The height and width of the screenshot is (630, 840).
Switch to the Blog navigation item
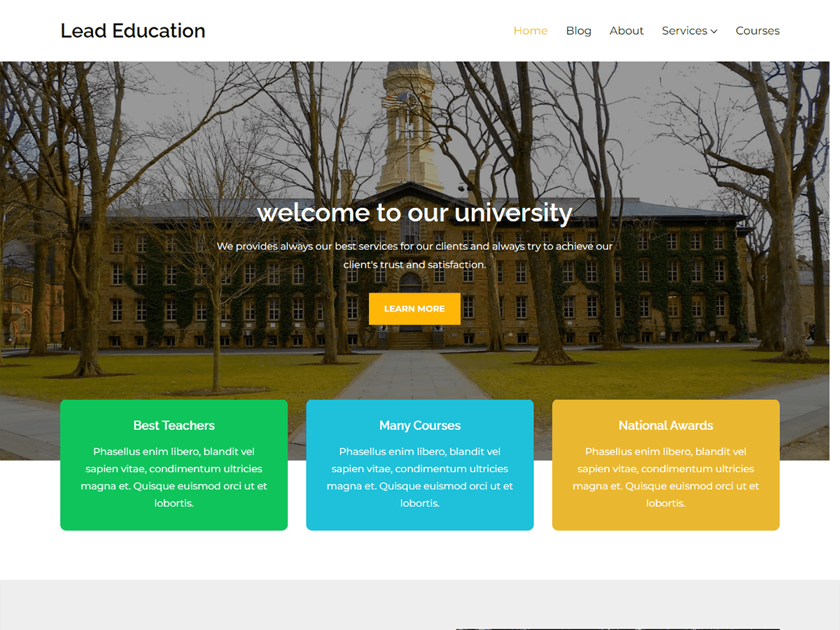(x=578, y=31)
